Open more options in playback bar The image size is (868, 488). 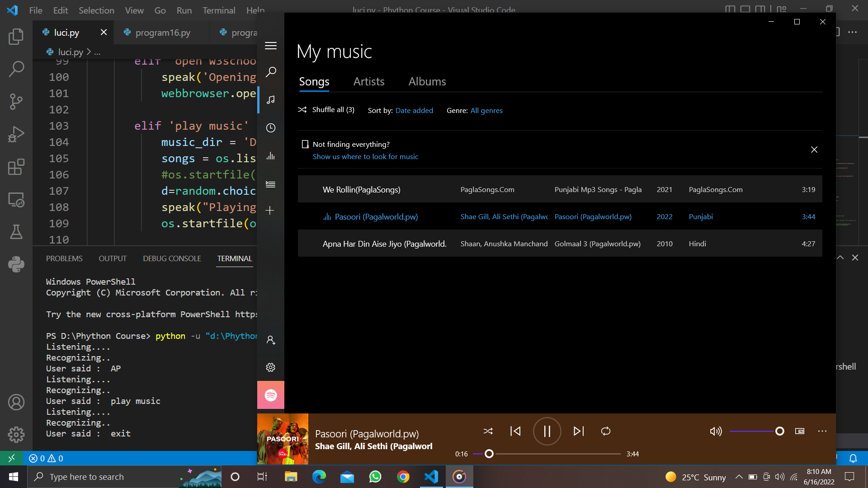822,431
